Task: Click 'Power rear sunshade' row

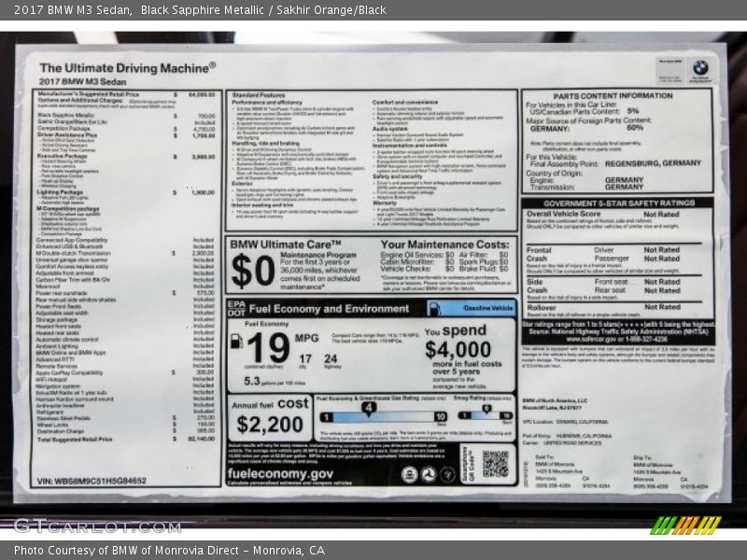Action: point(126,293)
